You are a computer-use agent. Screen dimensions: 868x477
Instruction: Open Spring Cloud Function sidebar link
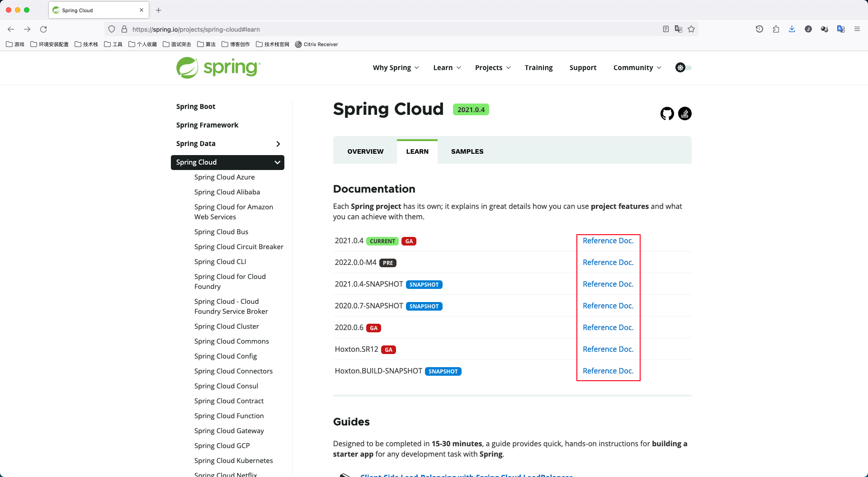[229, 416]
